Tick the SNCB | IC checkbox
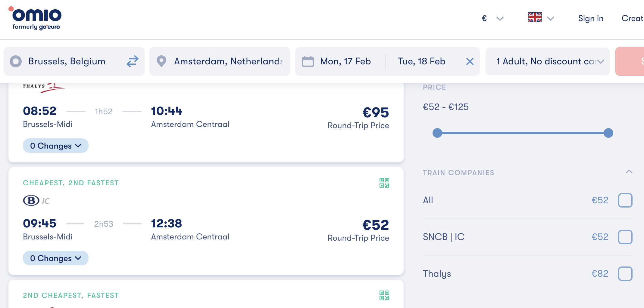This screenshot has height=308, width=644. pos(625,237)
